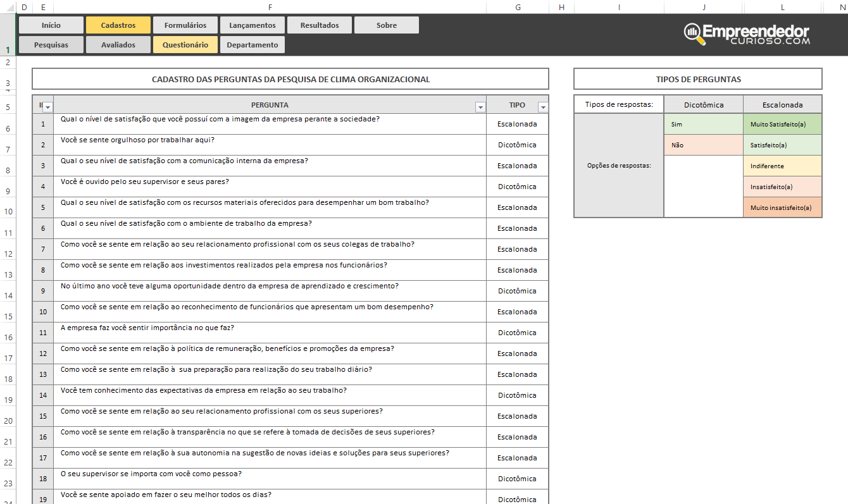Click the Escalonada cell for question 1
This screenshot has height=504, width=848.
(x=516, y=124)
